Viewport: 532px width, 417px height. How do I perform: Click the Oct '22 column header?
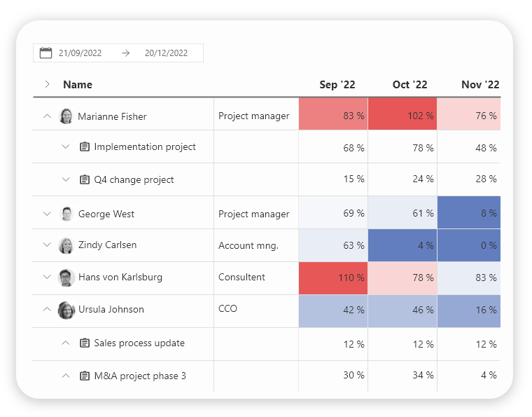409,85
